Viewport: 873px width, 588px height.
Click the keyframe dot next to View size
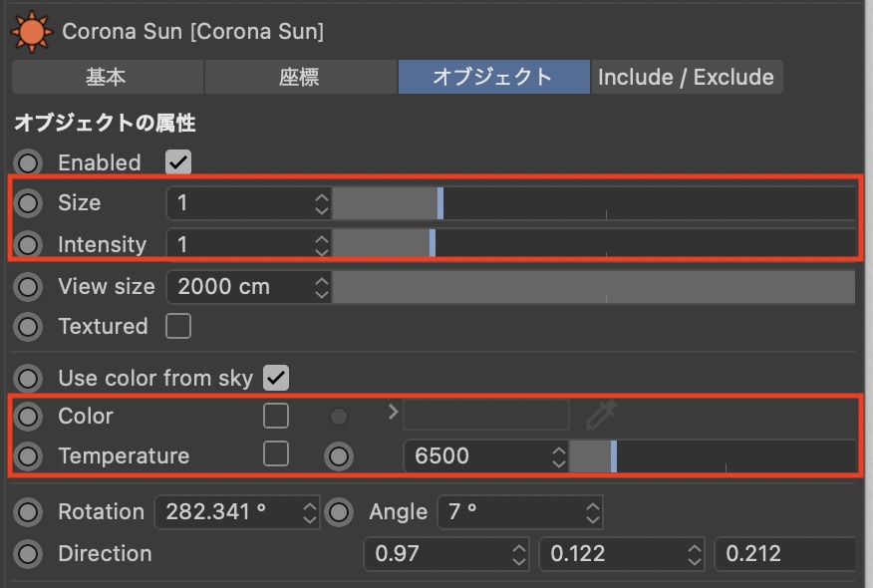[x=29, y=287]
